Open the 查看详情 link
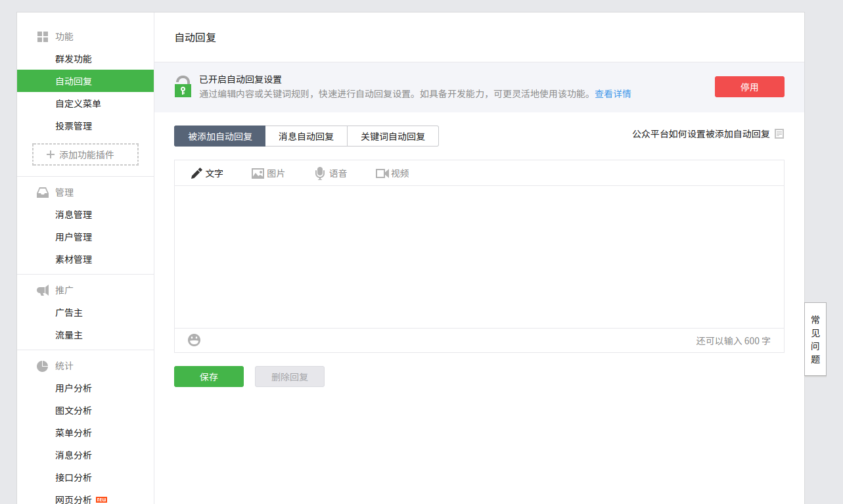Viewport: 843px width, 504px height. point(612,93)
